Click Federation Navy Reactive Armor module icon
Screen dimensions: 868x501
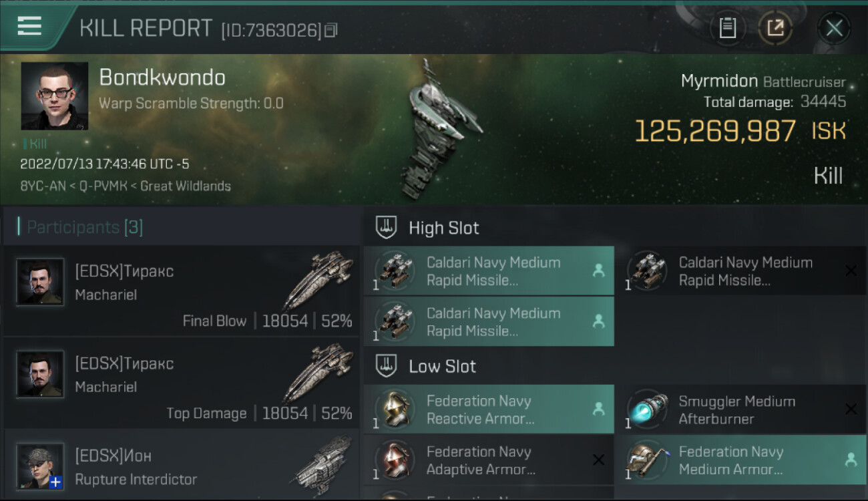click(x=394, y=409)
